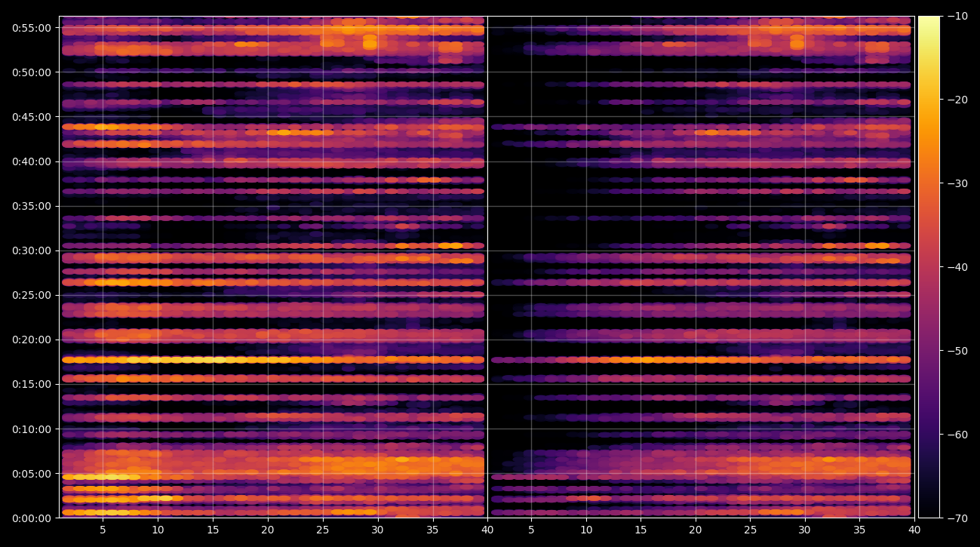Click x-axis label 40 between the two heatmaps
Viewport: 980px width, 547px height.
[x=487, y=530]
